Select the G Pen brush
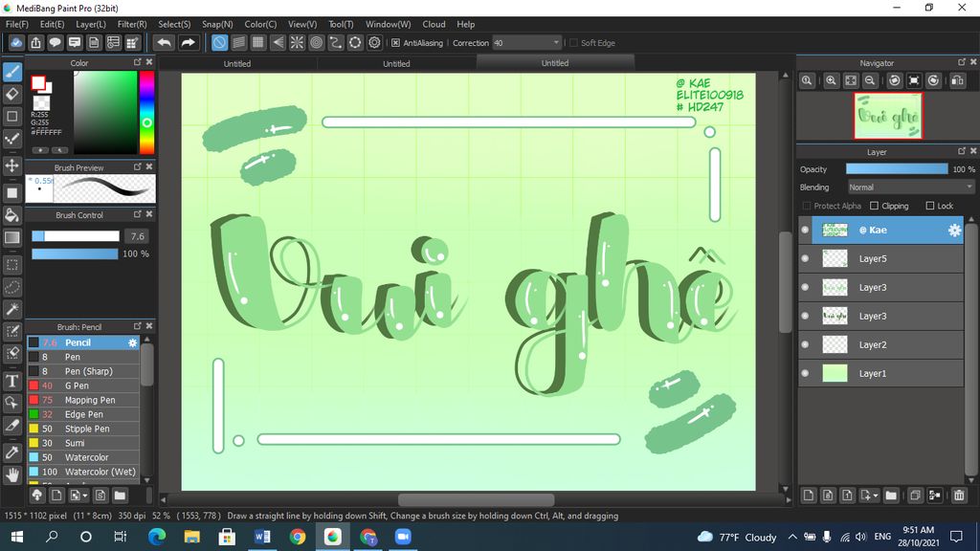 83,386
